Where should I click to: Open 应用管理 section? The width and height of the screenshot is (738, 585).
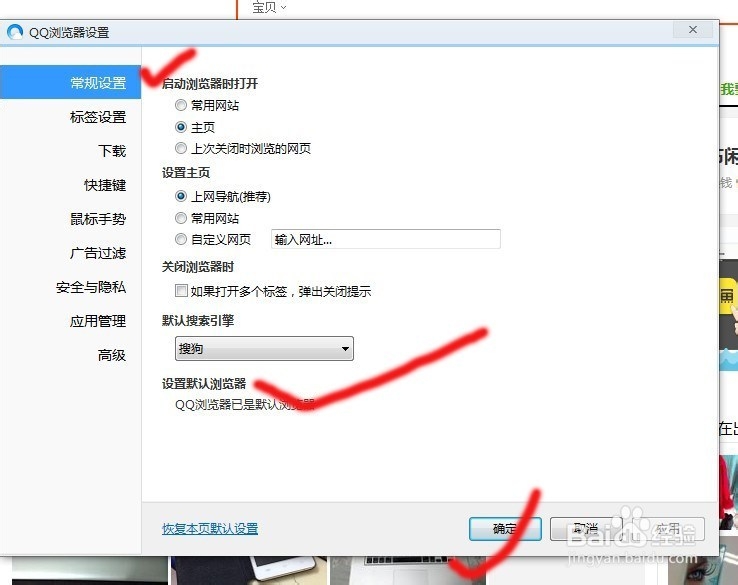(x=98, y=321)
